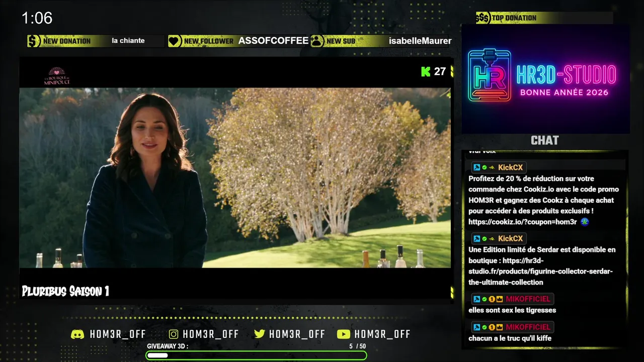This screenshot has width=644, height=362.
Task: Click the heart icon beside New Follower
Action: click(x=175, y=41)
